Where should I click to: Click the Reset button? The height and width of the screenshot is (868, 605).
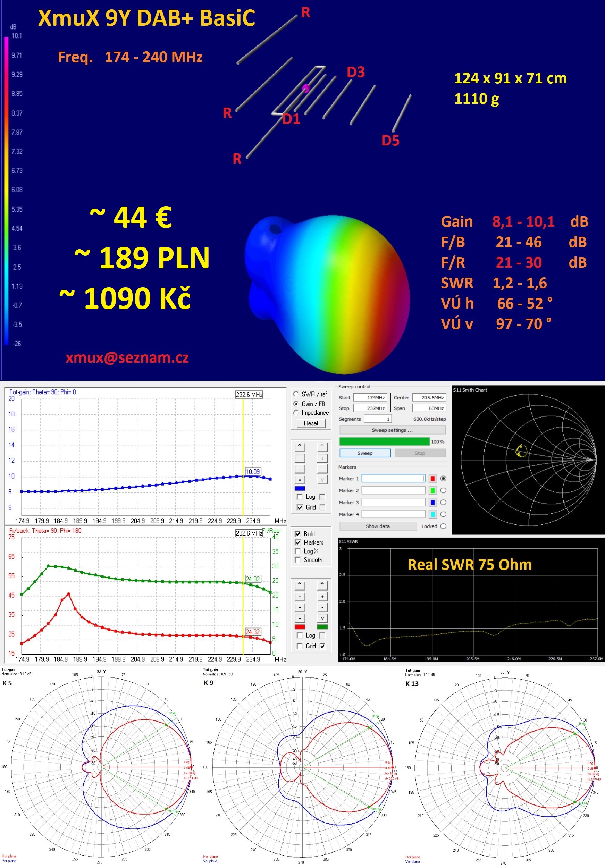[311, 423]
